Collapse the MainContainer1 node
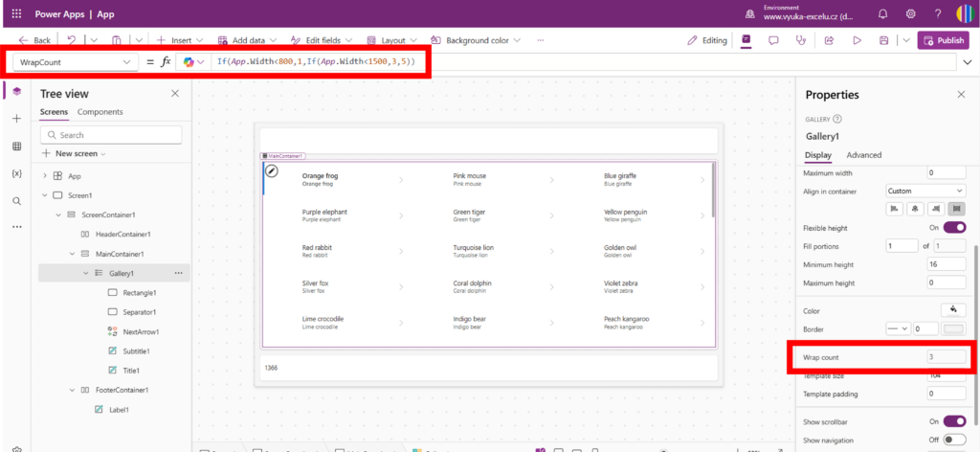 (72, 254)
